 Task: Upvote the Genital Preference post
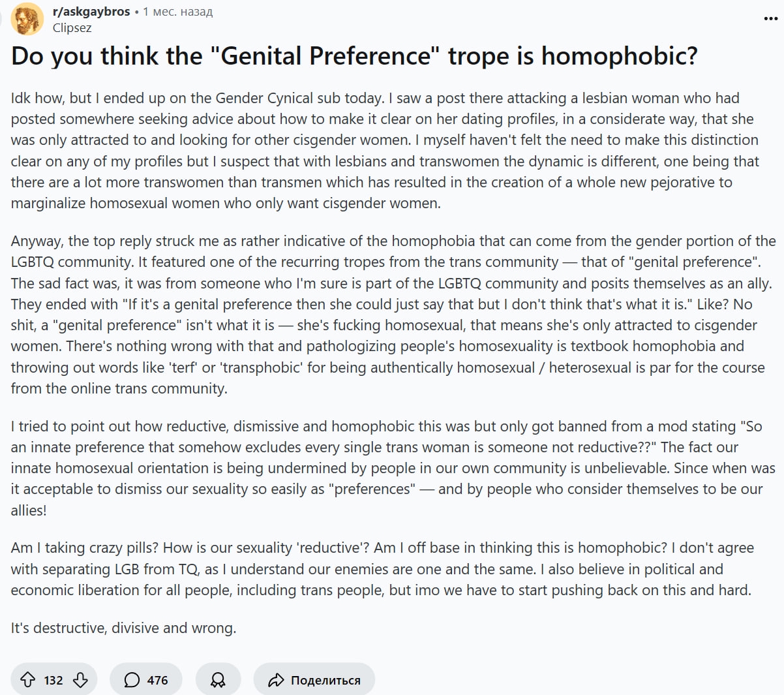tap(27, 680)
